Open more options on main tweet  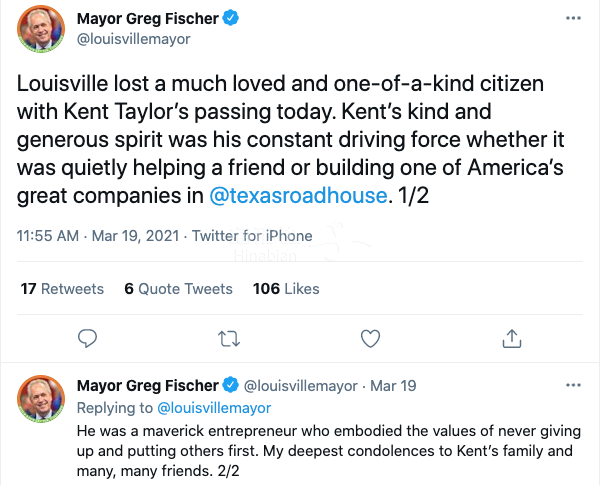click(572, 19)
